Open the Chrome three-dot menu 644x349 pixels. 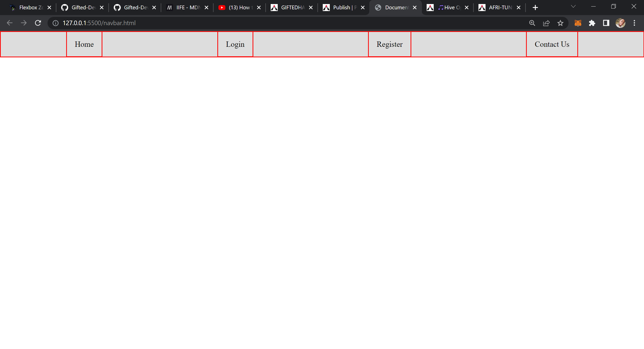tap(634, 23)
